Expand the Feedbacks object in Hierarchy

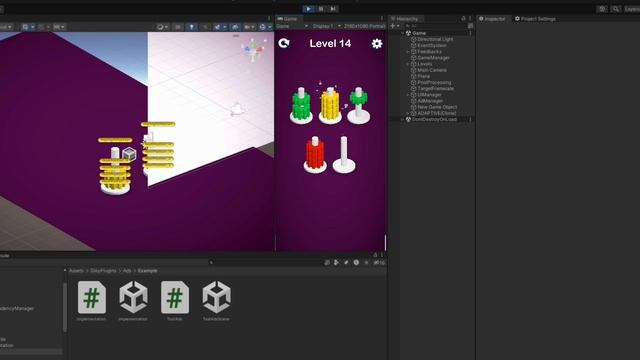pos(408,52)
